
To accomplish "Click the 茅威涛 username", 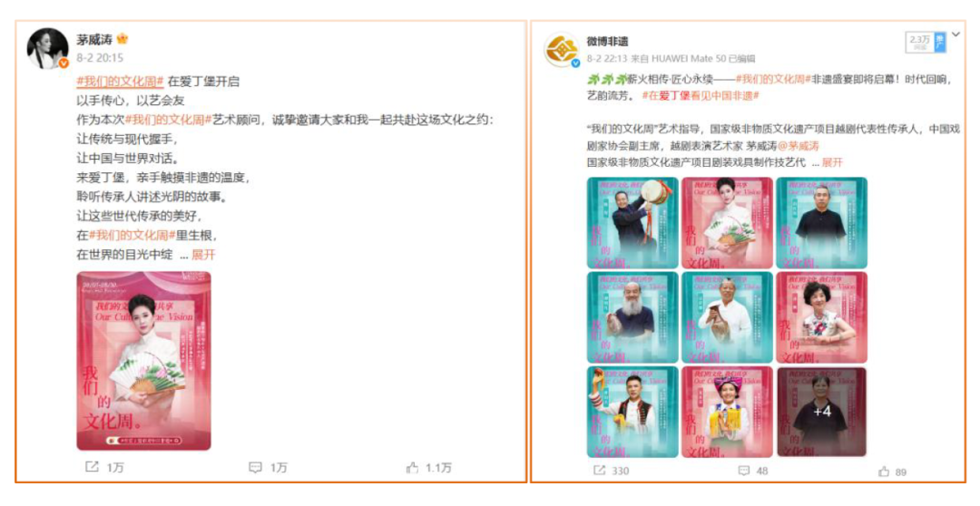I will [x=94, y=39].
